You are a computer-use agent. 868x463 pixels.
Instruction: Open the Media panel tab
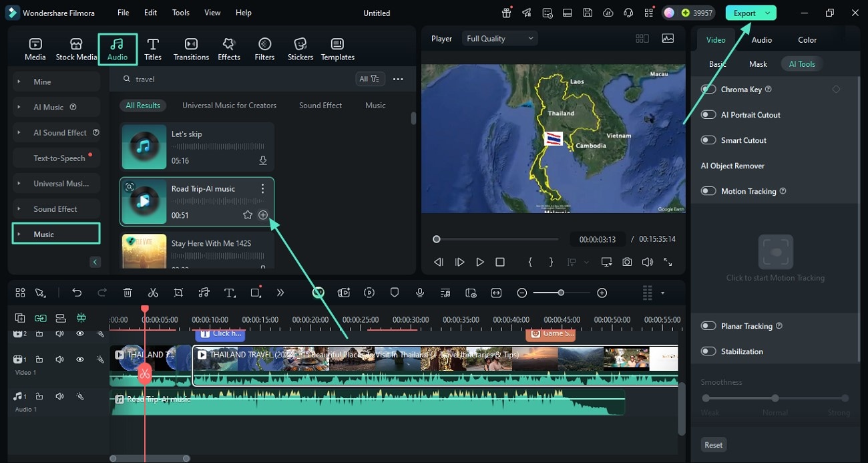(x=35, y=49)
